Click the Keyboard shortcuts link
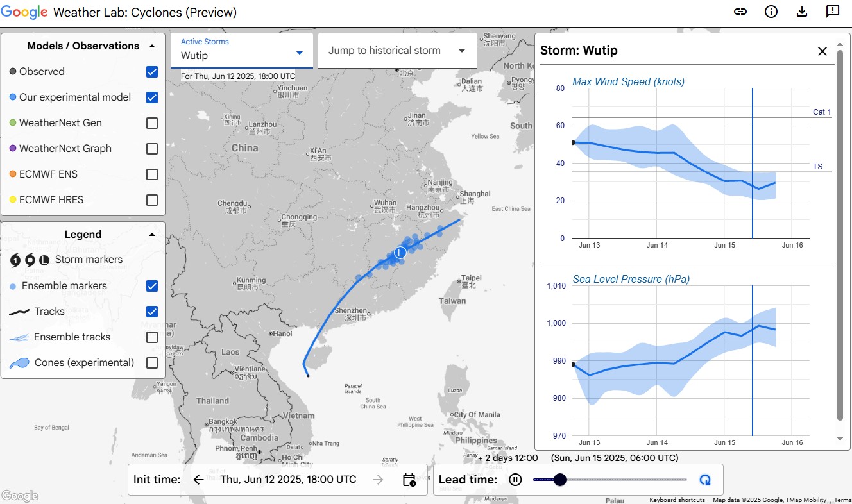 click(x=677, y=500)
